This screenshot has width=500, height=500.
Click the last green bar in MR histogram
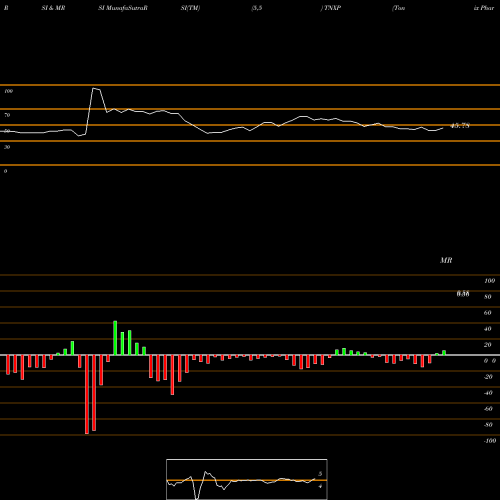pyautogui.click(x=444, y=353)
